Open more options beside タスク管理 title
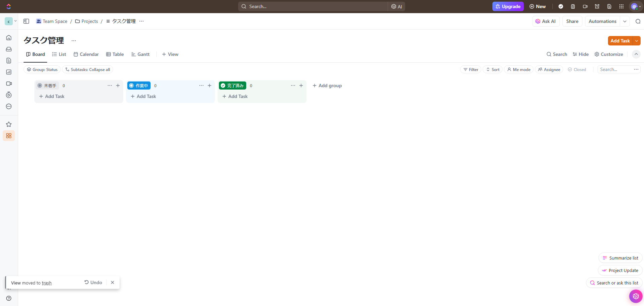Image resolution: width=644 pixels, height=306 pixels. (x=74, y=41)
